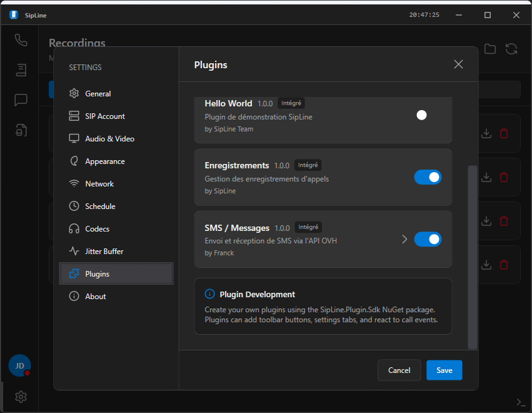Open the recordings sidebar icon
The image size is (532, 413).
coord(21,130)
